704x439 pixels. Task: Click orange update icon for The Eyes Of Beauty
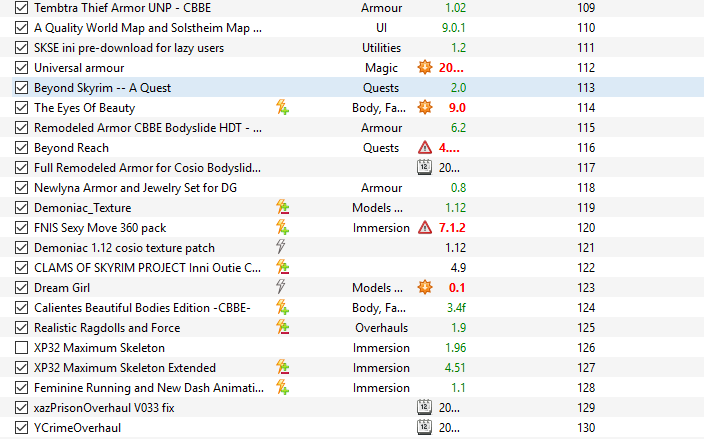(x=425, y=108)
